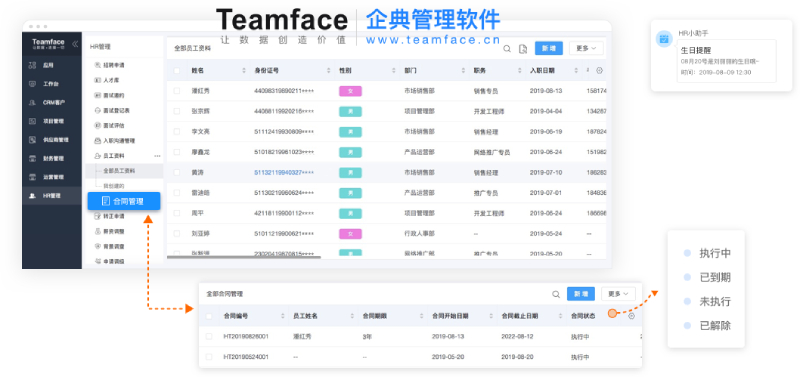Open ellipsis options next to 员工资料

click(157, 156)
